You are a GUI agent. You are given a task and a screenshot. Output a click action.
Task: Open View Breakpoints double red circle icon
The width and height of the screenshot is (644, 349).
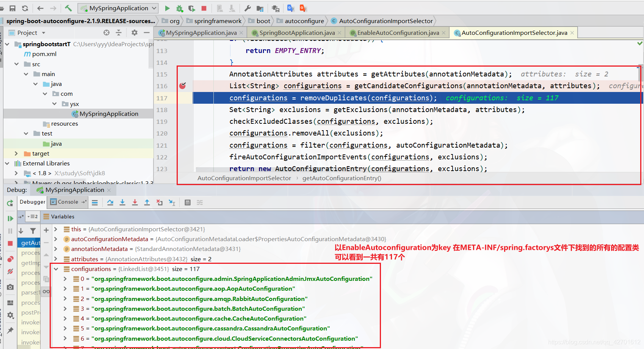point(10,259)
